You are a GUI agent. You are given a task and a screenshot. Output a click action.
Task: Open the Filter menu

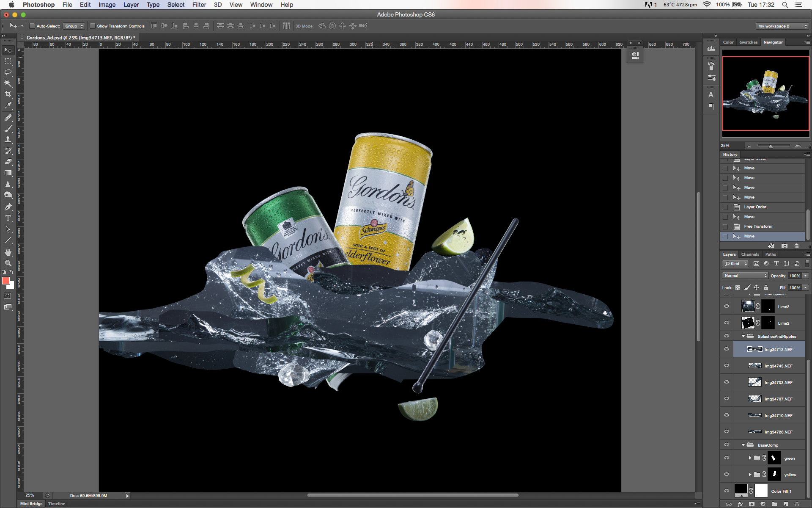click(199, 5)
